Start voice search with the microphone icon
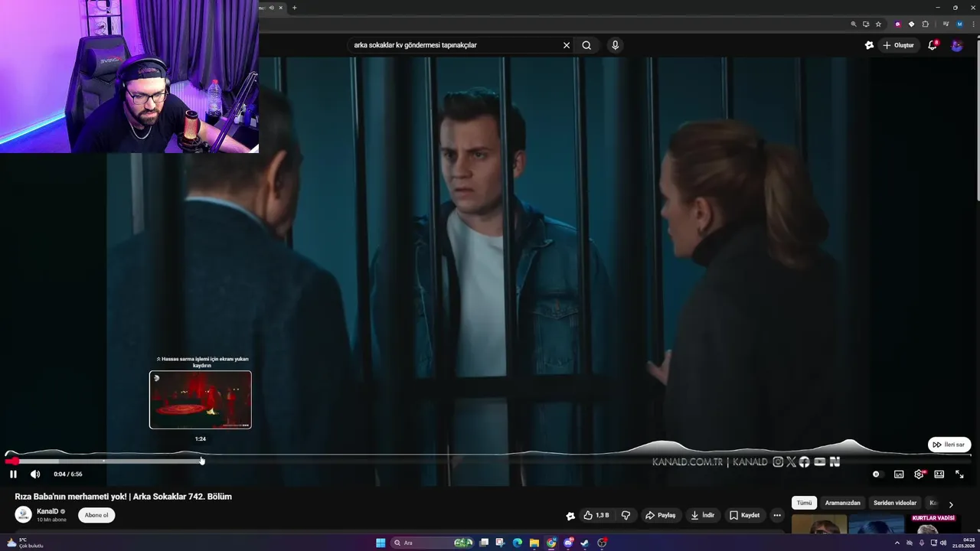The height and width of the screenshot is (551, 980). tap(615, 45)
